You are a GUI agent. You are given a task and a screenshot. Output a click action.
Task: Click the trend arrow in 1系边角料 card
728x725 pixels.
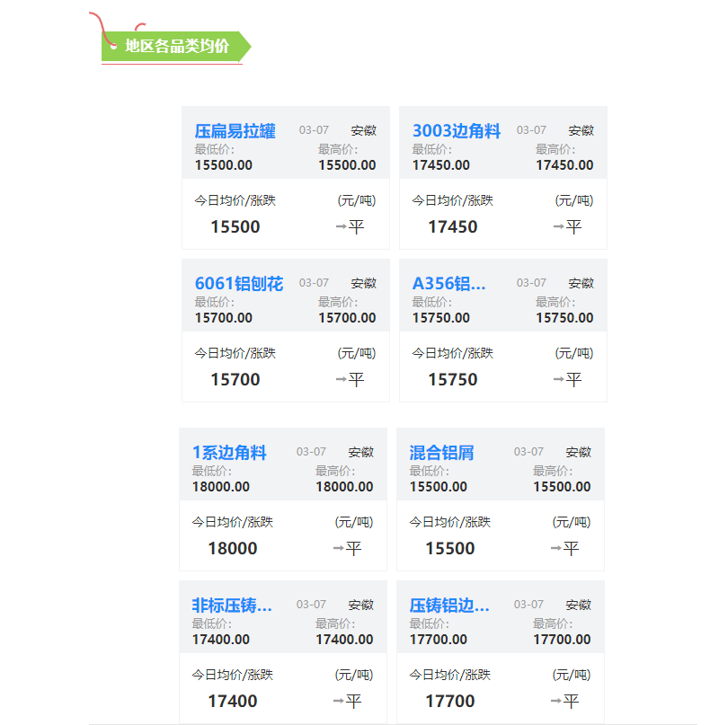pos(338,549)
